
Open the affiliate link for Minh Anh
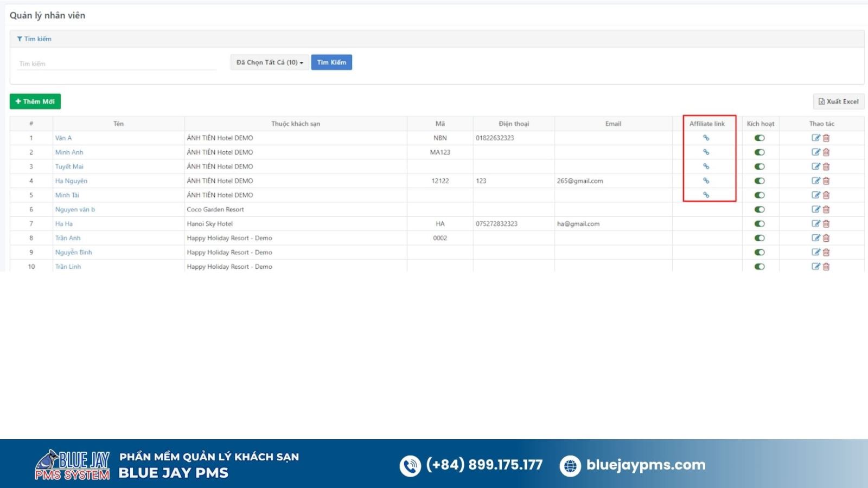[706, 152]
